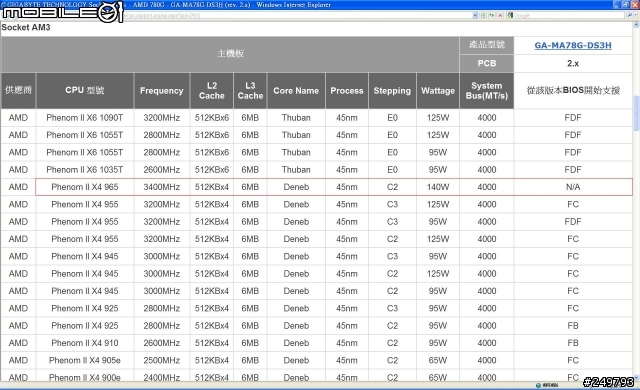
Task: Click the Wattage column header
Action: (438, 91)
